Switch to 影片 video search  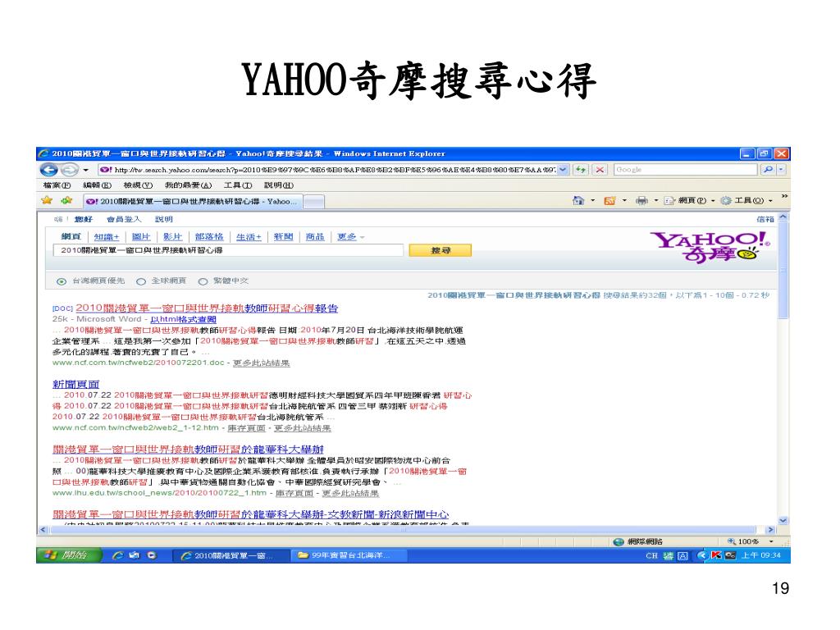pyautogui.click(x=172, y=237)
